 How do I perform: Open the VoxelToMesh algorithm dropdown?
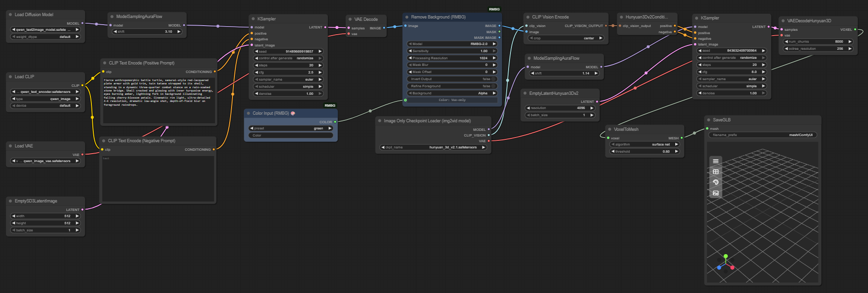pos(644,145)
